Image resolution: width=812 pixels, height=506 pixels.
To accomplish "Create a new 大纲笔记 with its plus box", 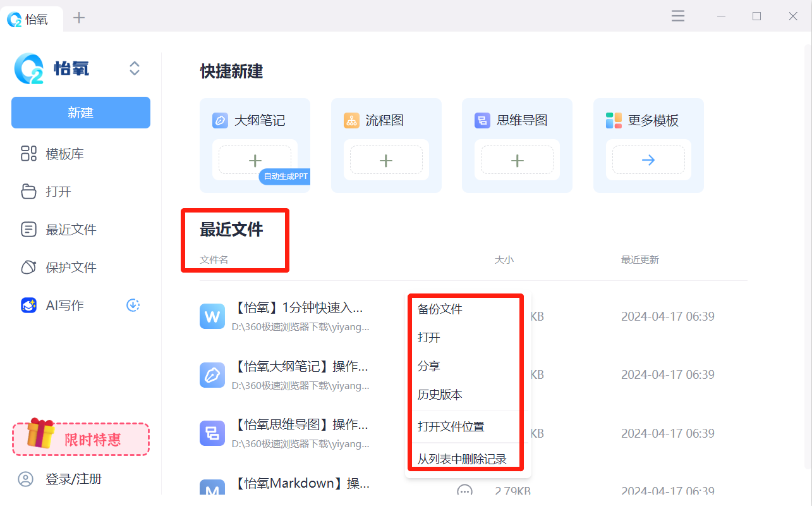I will click(255, 161).
